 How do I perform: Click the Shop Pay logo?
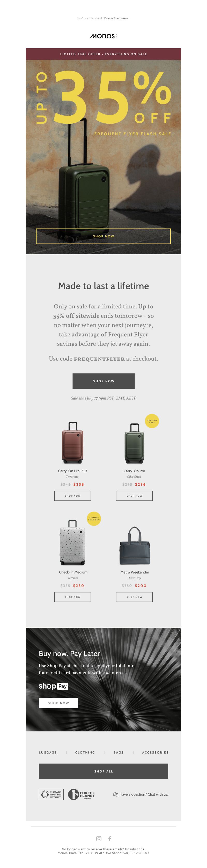tap(53, 686)
